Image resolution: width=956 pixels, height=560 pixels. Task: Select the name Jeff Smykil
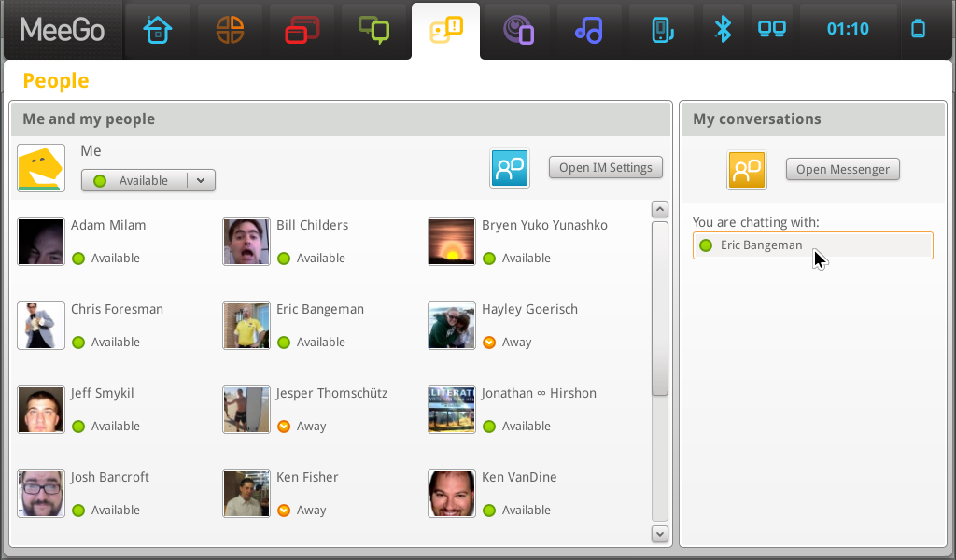click(102, 394)
